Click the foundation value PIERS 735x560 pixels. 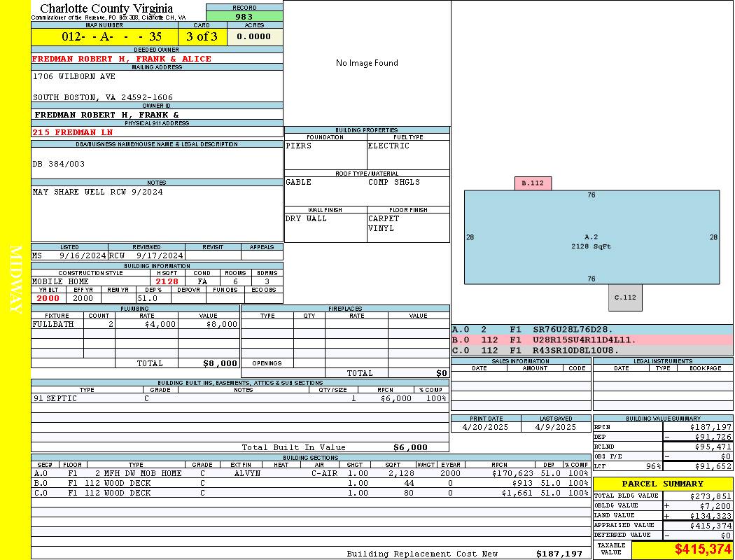[x=299, y=146]
